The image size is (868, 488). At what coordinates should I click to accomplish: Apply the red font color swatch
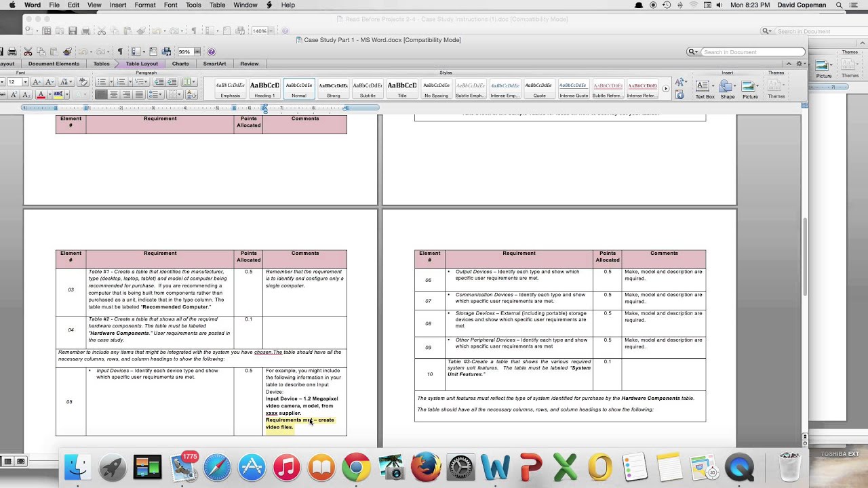click(x=41, y=94)
